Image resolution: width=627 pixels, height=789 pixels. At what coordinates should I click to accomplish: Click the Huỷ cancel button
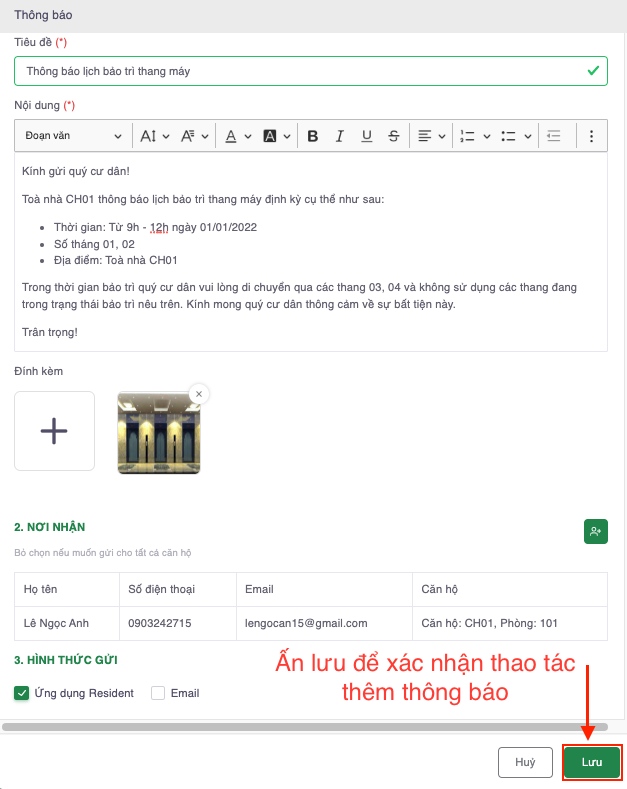(x=525, y=762)
